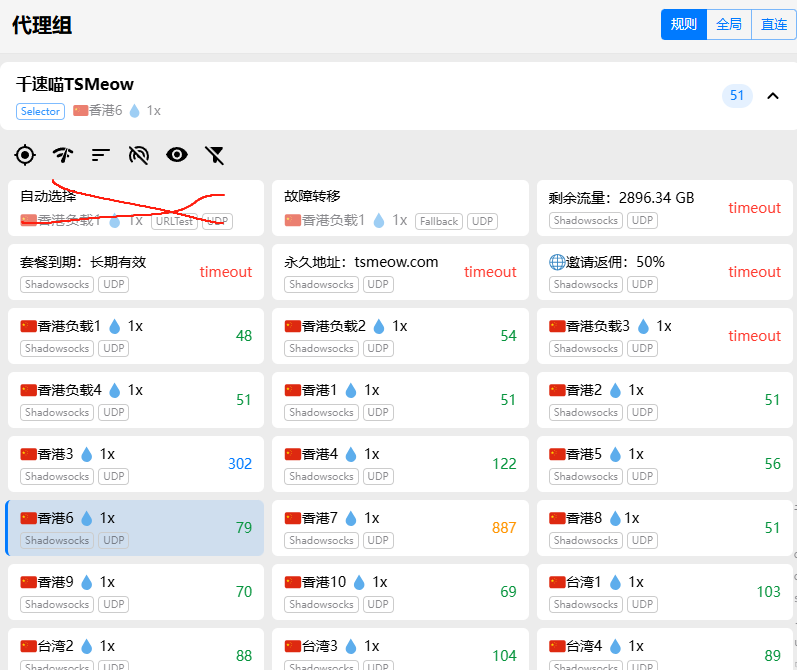Screen dimensions: 797x670
Task: Retest 台湾1 by clicking its 103 delay
Action: click(x=769, y=592)
